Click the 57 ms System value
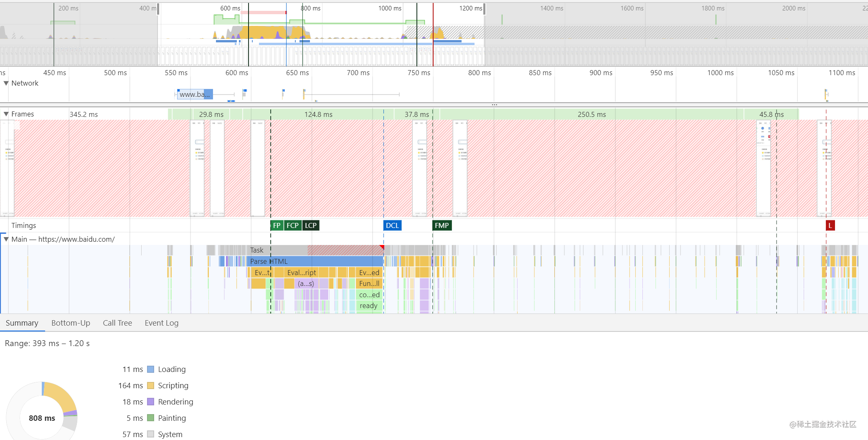This screenshot has height=440, width=868. coord(132,434)
